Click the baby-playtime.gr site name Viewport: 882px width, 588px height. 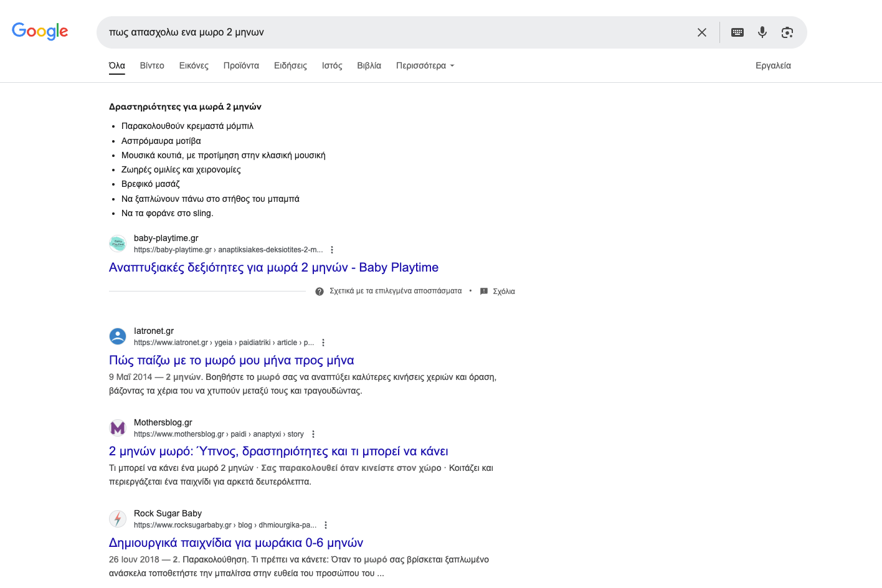[x=166, y=238]
